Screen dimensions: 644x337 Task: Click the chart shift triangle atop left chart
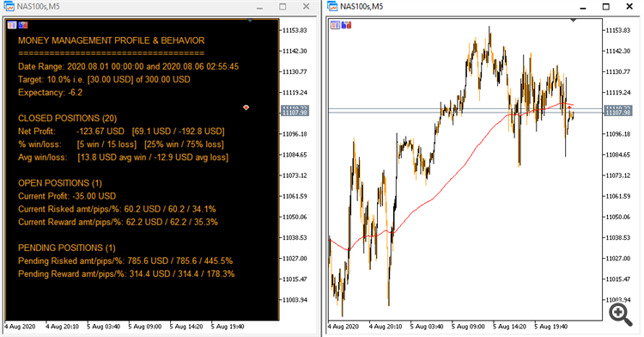click(250, 20)
